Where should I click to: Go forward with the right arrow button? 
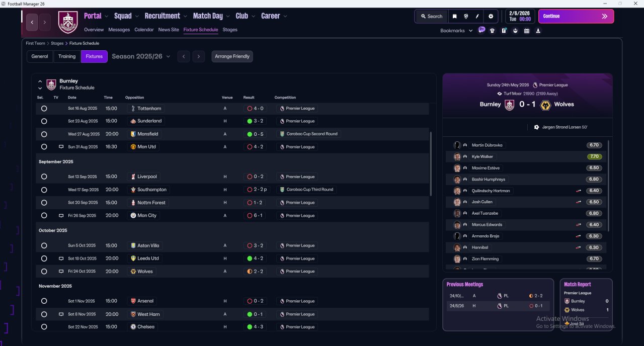click(x=45, y=22)
